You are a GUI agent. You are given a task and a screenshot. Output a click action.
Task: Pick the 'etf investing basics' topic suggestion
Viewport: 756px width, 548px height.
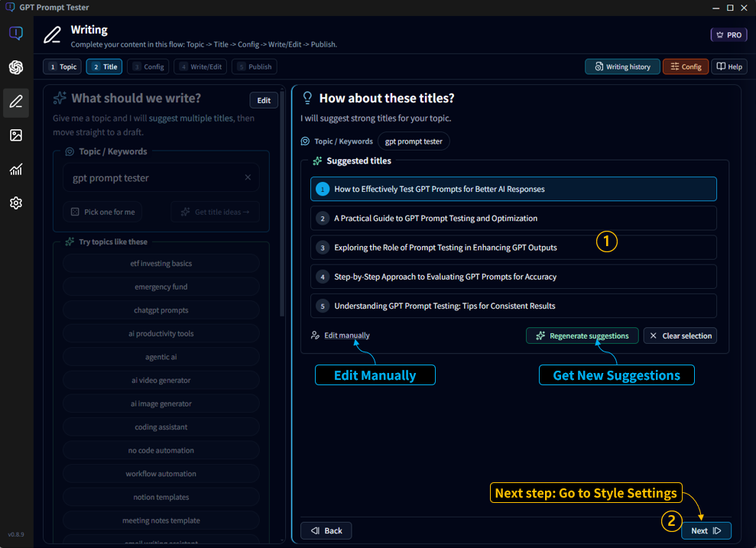point(161,264)
